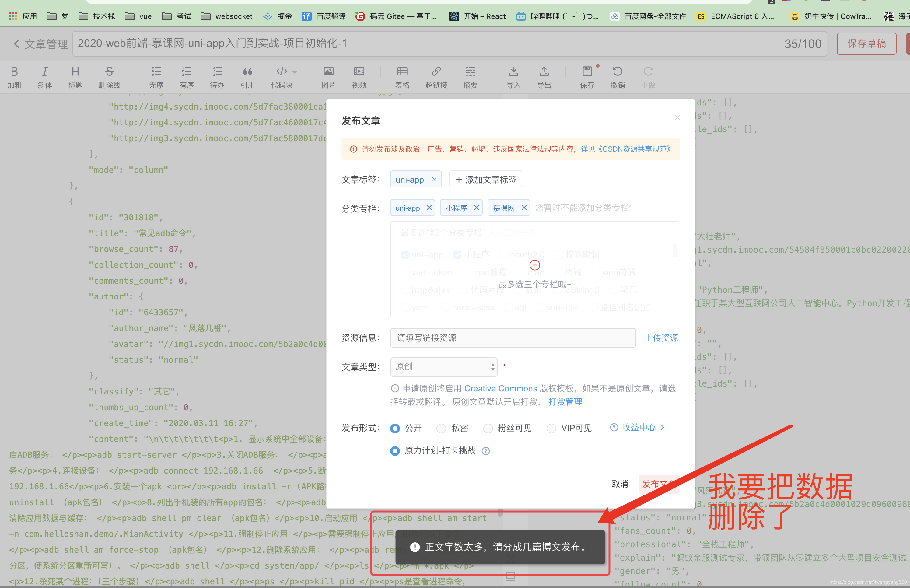This screenshot has height=588, width=910.
Task: Uncheck the 小程序 column checkbox
Action: click(457, 255)
